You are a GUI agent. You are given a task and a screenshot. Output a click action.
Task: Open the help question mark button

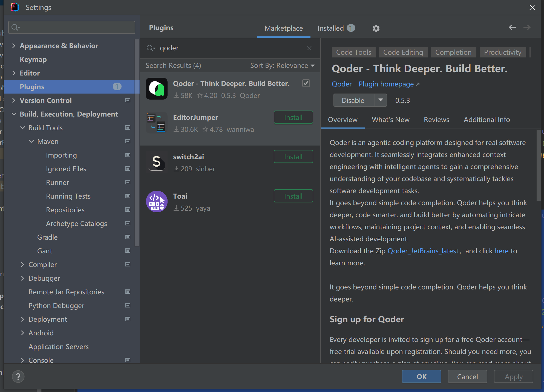click(x=18, y=377)
